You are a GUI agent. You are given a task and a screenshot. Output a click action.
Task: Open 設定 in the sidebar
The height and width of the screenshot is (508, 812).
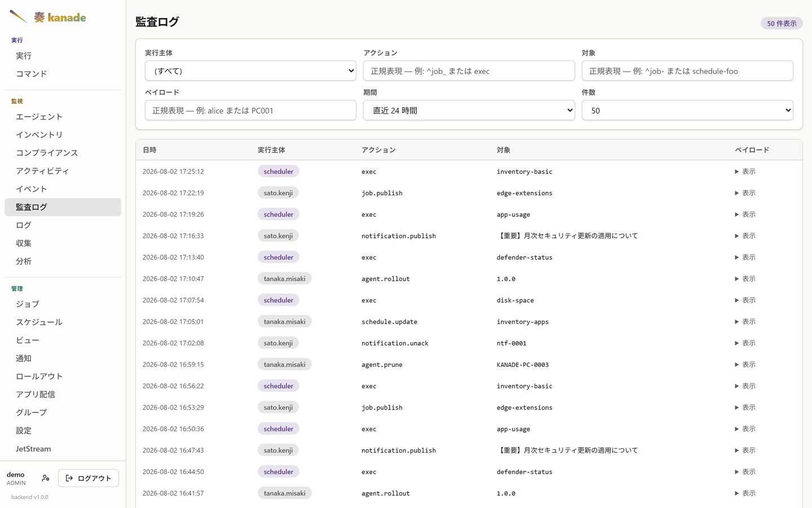63,431
